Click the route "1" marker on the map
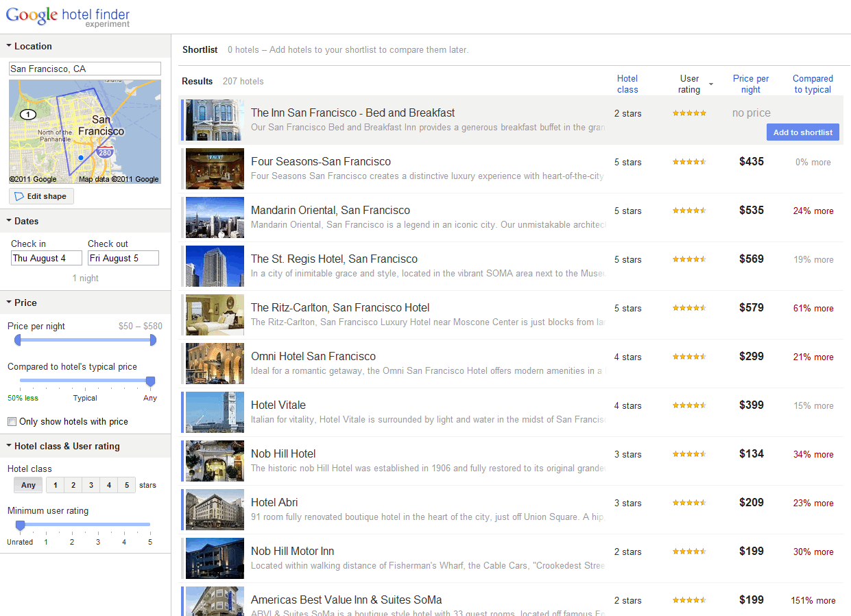Viewport: 851px width, 616px height. (28, 115)
